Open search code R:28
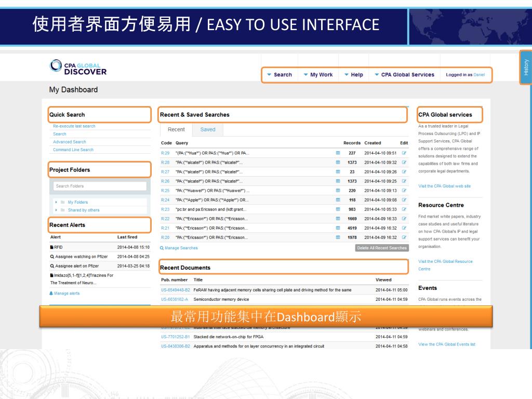Viewport: 532px width, 399px height. 165,163
